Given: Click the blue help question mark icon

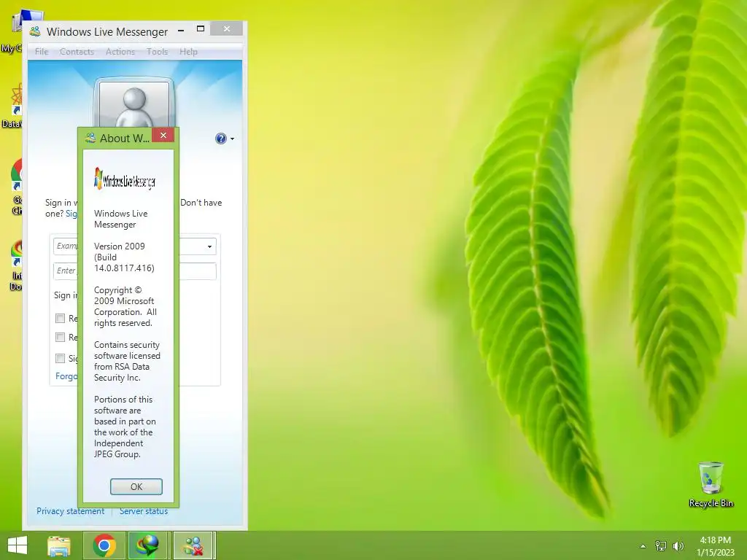Looking at the screenshot, I should click(220, 139).
